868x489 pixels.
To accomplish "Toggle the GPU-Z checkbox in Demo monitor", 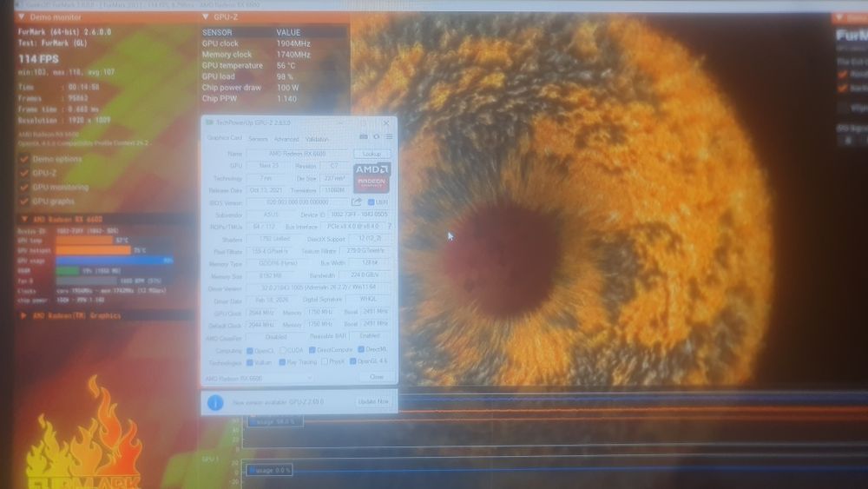I will tap(23, 174).
